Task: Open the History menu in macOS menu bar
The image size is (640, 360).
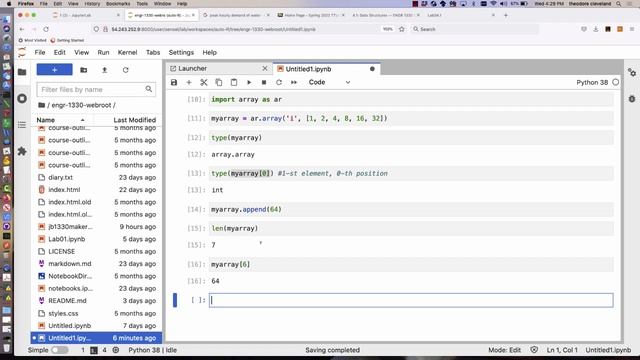Action: 92,4
